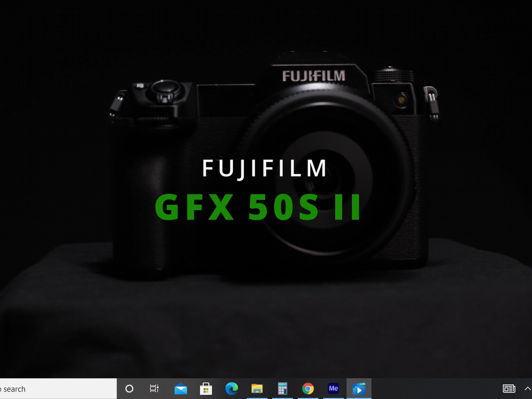The width and height of the screenshot is (532, 399).
Task: Open the News and interests tray icon
Action: click(x=509, y=389)
